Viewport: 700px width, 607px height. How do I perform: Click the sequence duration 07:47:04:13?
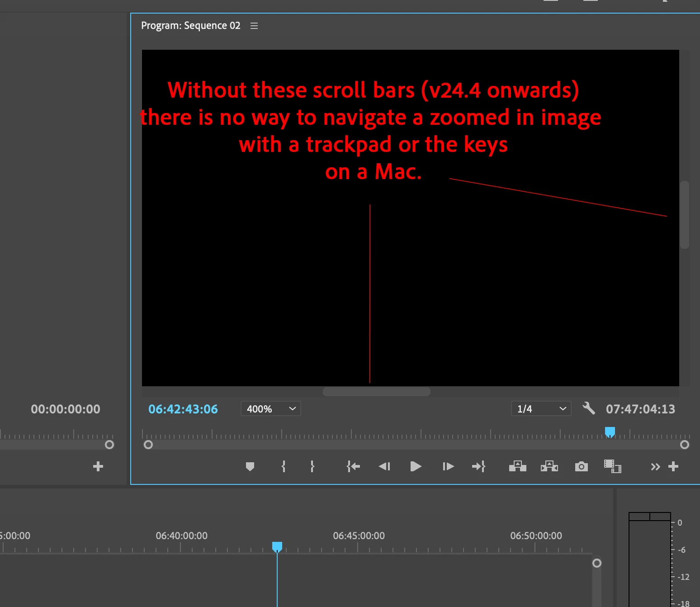[641, 409]
